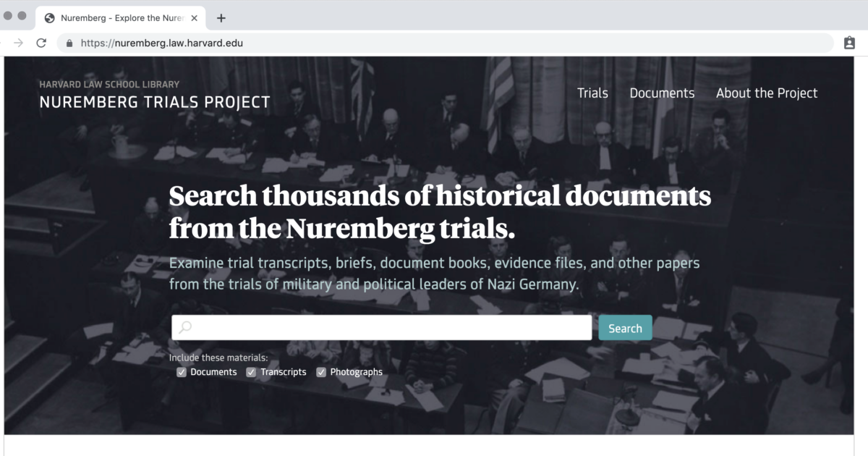Click the magnifying glass icon in search box
Image resolution: width=868 pixels, height=456 pixels.
pyautogui.click(x=185, y=327)
